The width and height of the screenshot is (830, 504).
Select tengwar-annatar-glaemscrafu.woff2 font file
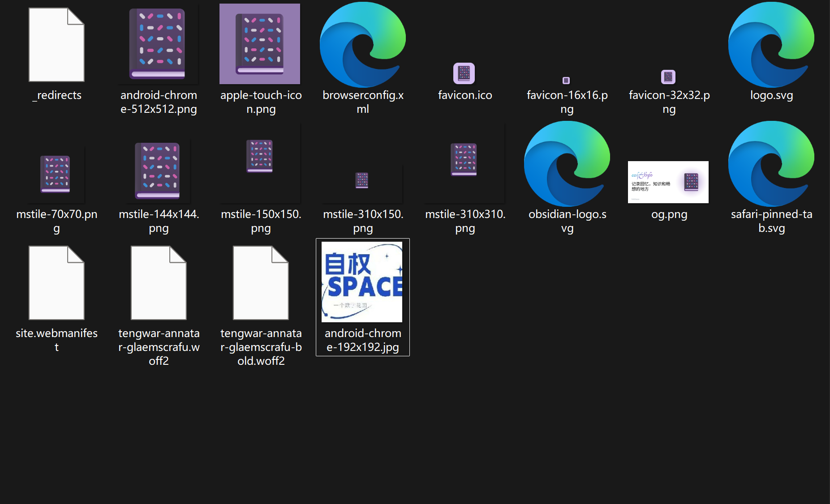click(159, 283)
